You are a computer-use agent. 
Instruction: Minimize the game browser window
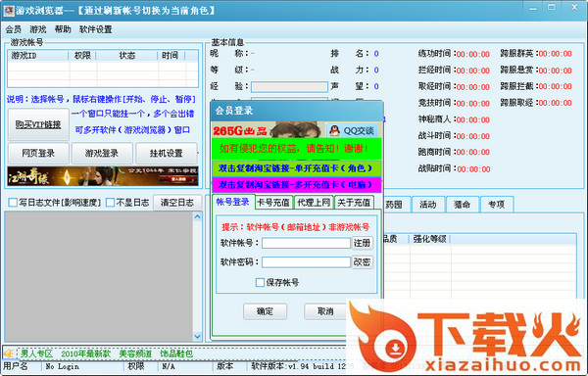[533, 8]
